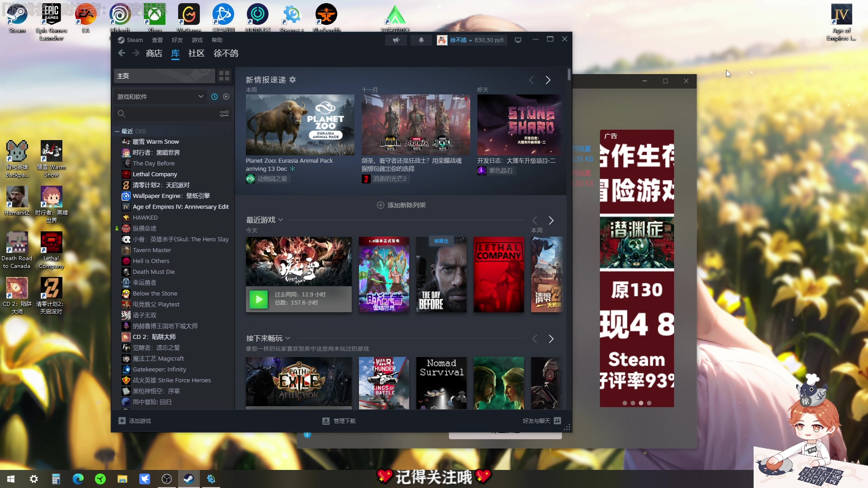This screenshot has width=868, height=488.
Task: Click the Big Picture mode monitor icon
Action: tap(518, 40)
